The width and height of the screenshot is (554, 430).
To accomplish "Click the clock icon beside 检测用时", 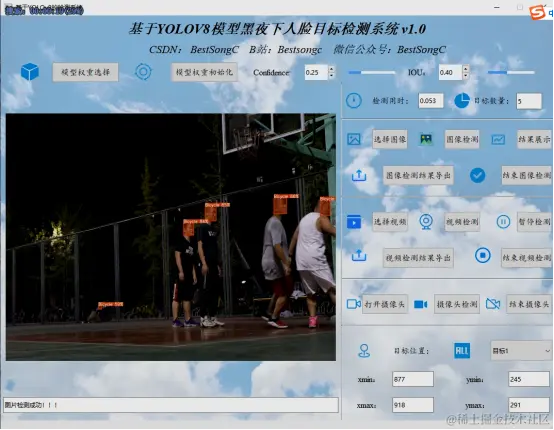I will pos(354,101).
